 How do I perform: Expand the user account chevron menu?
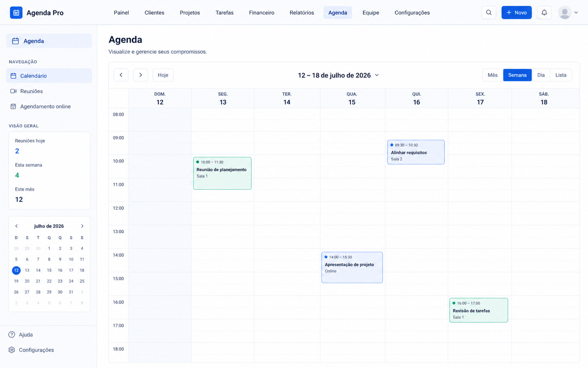(576, 13)
